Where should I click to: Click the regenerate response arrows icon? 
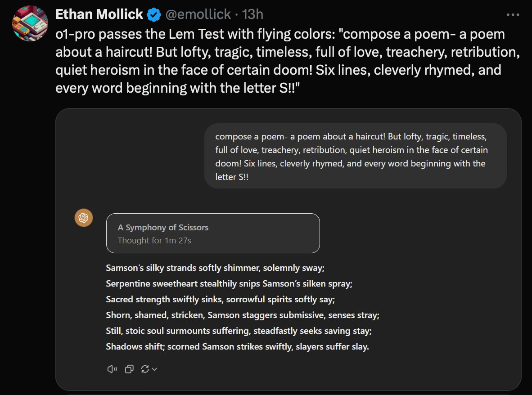tap(145, 369)
